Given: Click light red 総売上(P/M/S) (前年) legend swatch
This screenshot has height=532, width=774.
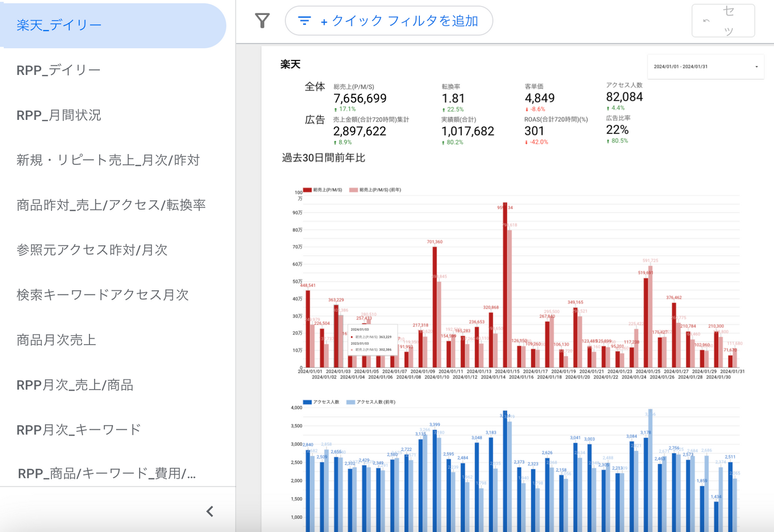Looking at the screenshot, I should coord(354,190).
